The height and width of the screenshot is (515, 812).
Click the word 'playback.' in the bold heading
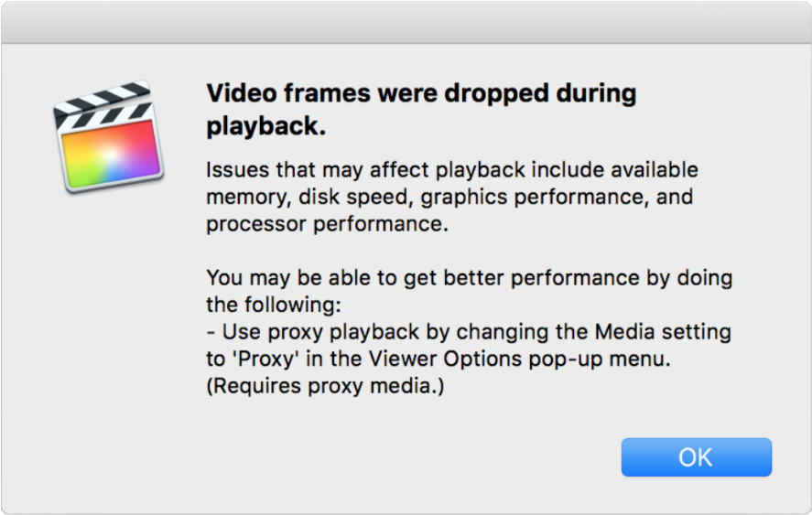pyautogui.click(x=266, y=125)
